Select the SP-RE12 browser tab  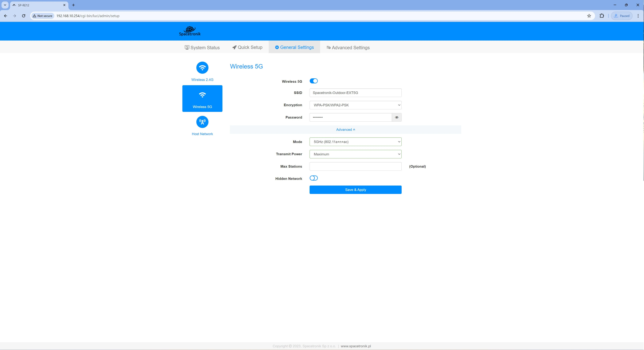click(x=39, y=5)
